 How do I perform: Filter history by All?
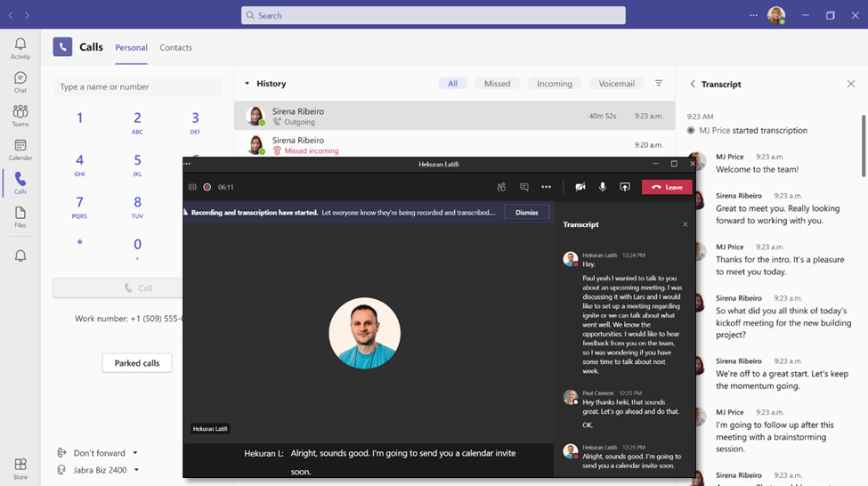click(453, 84)
